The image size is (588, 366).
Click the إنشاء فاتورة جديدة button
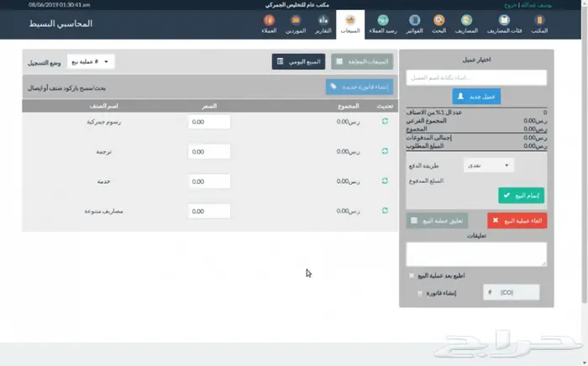click(360, 87)
